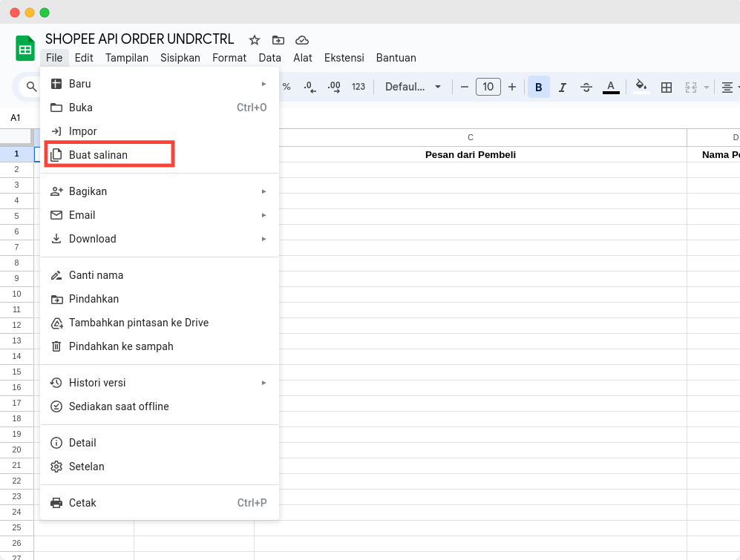This screenshot has height=560, width=740.
Task: Toggle strikethrough formatting
Action: coord(586,87)
